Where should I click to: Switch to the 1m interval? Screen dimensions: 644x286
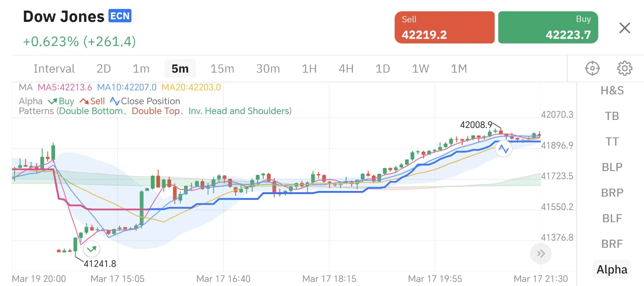click(x=141, y=69)
